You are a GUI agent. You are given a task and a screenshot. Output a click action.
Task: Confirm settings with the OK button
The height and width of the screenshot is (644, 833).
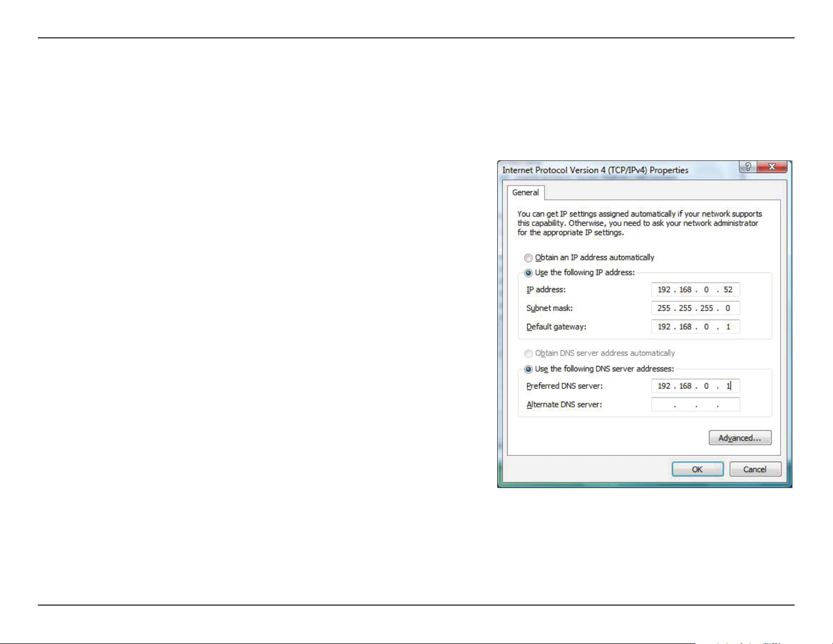click(x=697, y=469)
